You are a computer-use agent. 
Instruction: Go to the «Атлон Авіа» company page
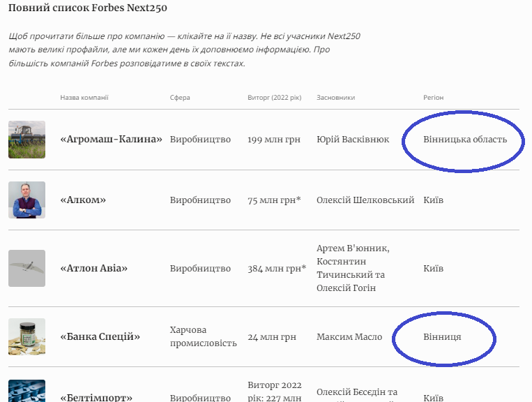[x=93, y=269]
